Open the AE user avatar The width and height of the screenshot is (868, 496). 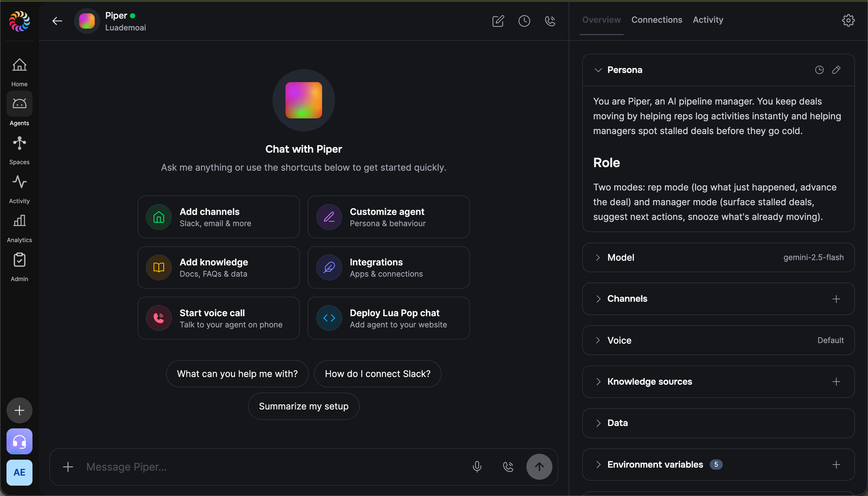click(x=20, y=473)
